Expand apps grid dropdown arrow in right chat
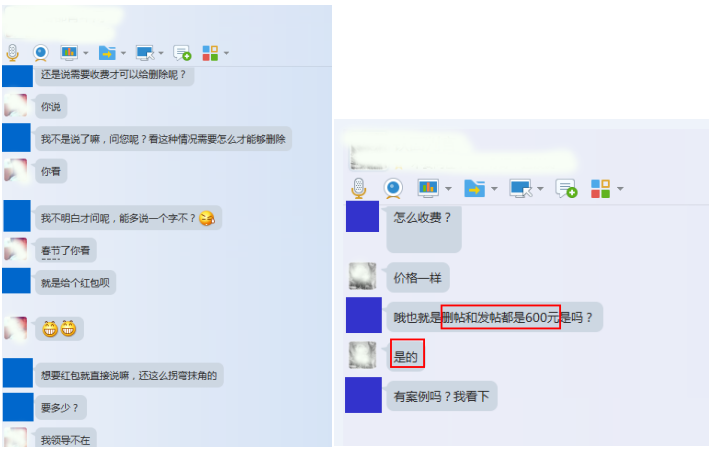The width and height of the screenshot is (712, 451). [620, 188]
